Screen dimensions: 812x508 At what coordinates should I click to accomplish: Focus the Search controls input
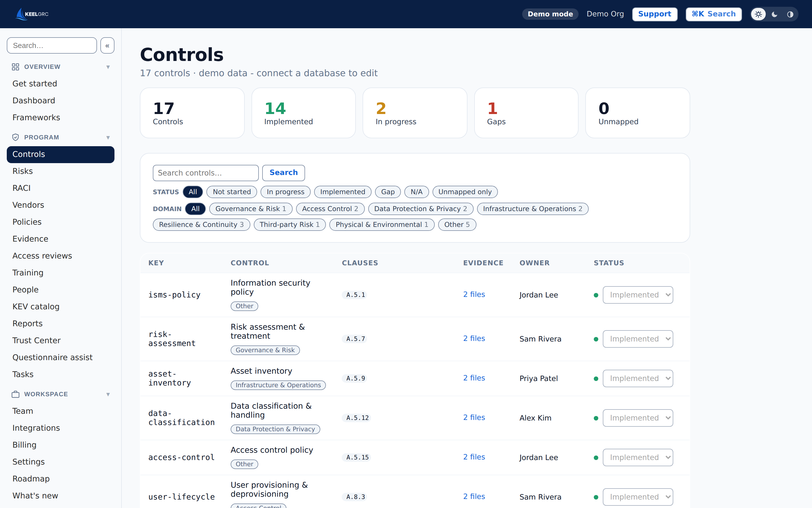[x=205, y=173]
